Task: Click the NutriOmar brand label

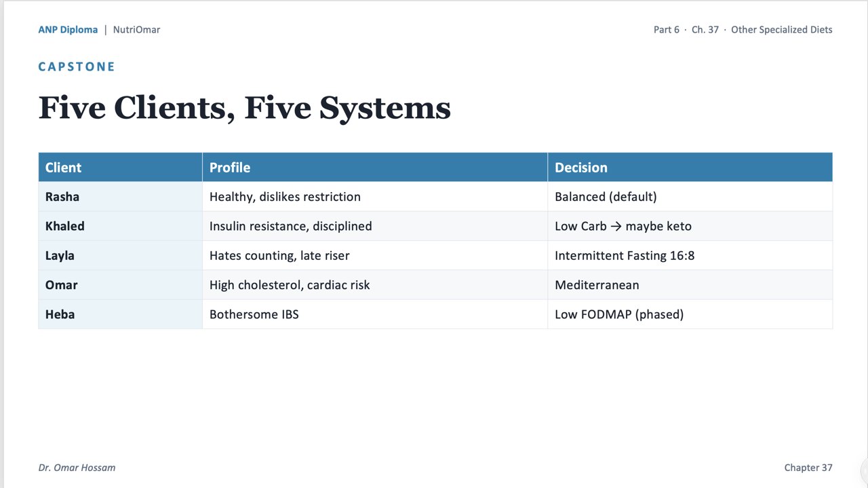Action: coord(136,30)
